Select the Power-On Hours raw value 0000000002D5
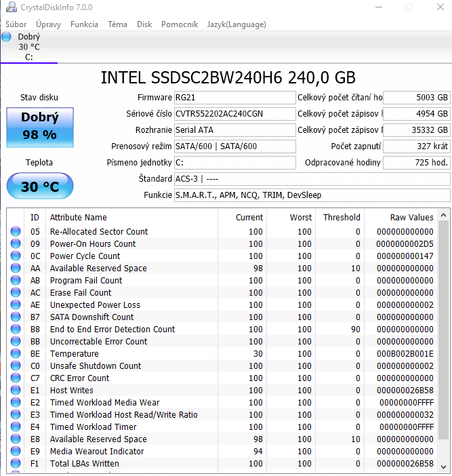 (405, 243)
